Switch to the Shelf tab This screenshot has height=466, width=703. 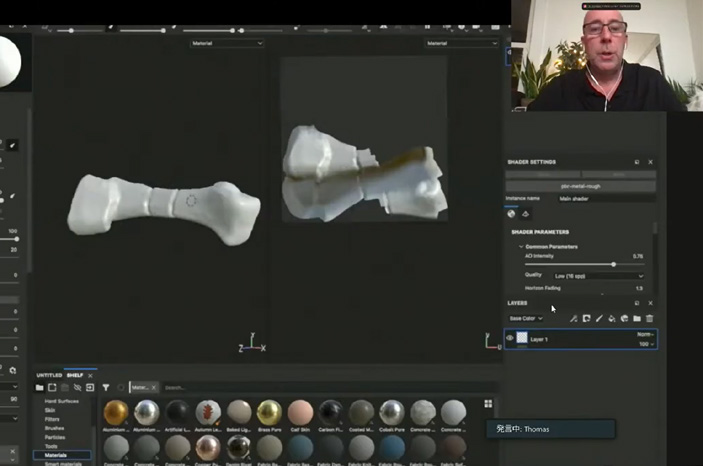click(75, 375)
